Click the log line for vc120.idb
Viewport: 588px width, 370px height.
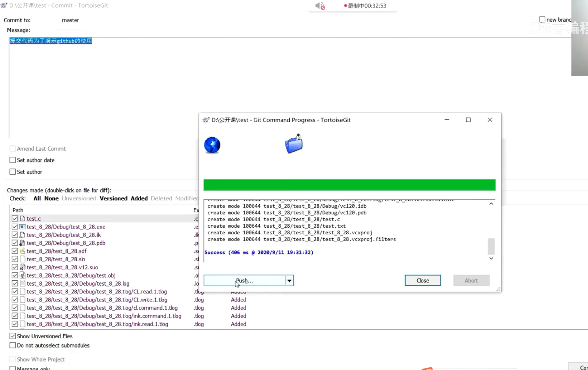(x=287, y=206)
